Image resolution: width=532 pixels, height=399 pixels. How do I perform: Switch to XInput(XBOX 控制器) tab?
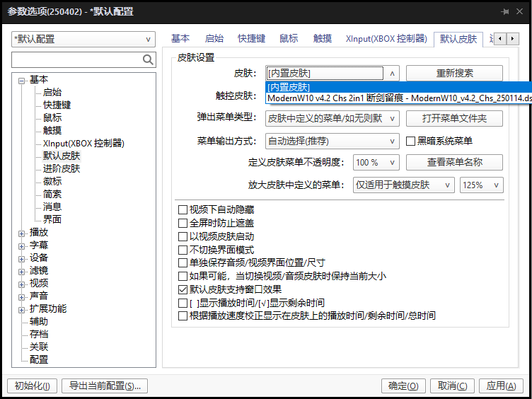pos(386,39)
